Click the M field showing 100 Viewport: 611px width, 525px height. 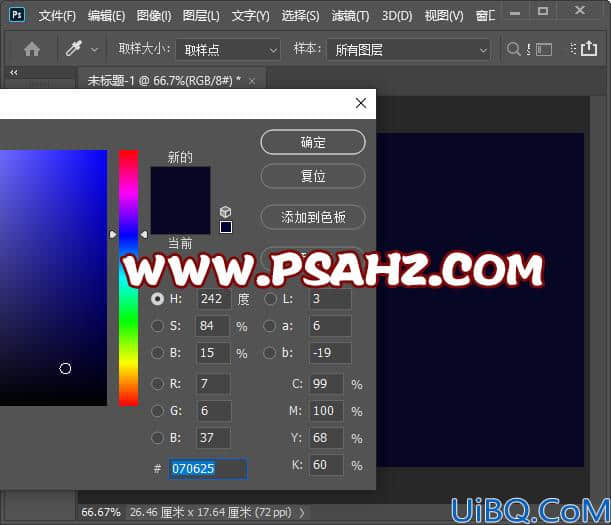point(327,411)
